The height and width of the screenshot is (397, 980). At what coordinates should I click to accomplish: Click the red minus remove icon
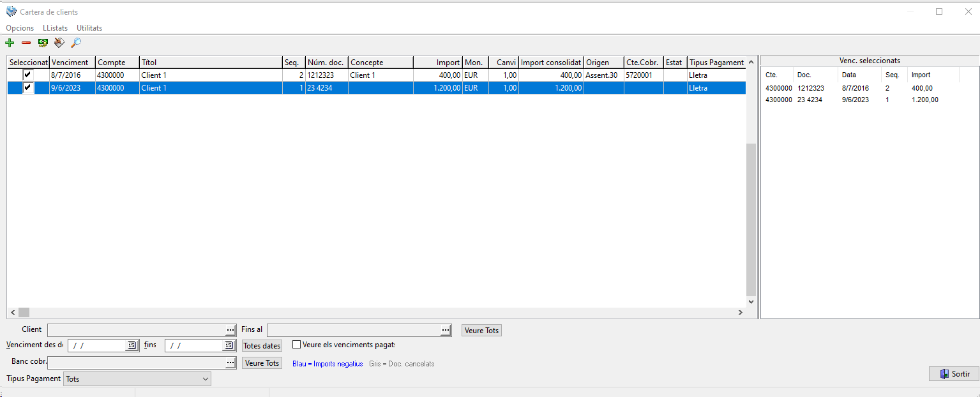pos(26,43)
